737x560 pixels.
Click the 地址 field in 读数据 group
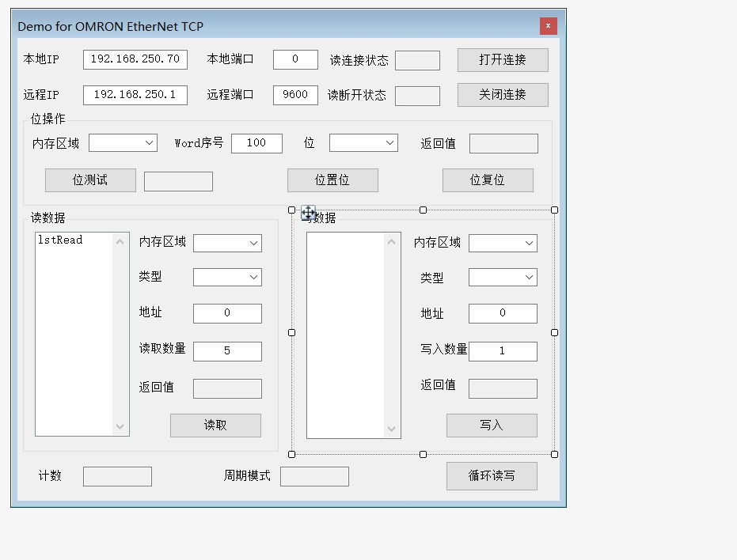click(x=227, y=313)
